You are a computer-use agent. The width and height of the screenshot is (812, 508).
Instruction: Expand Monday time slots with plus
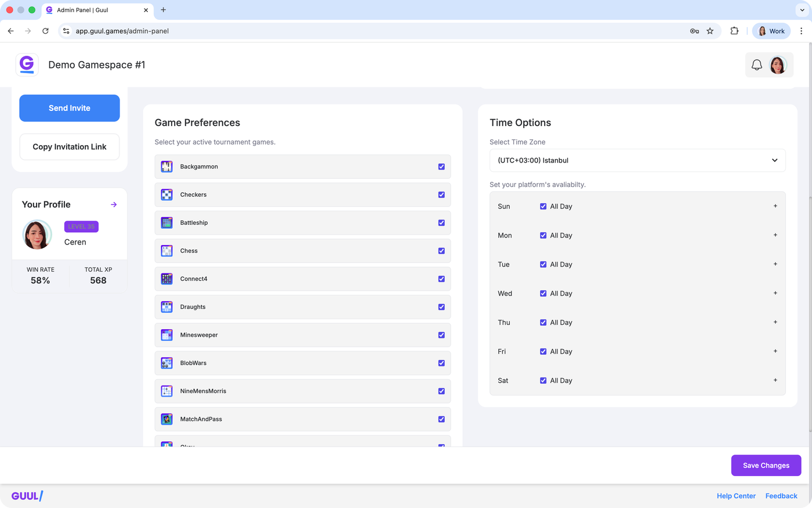coord(775,235)
